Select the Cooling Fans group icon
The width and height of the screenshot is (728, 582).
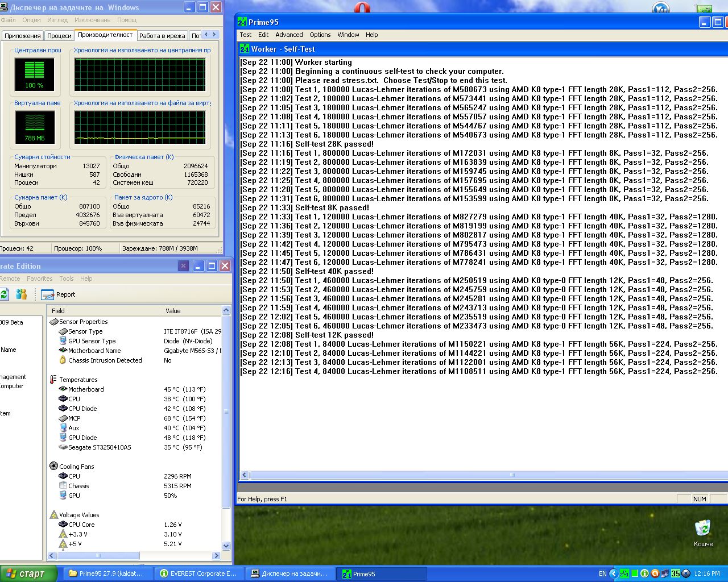click(x=53, y=467)
